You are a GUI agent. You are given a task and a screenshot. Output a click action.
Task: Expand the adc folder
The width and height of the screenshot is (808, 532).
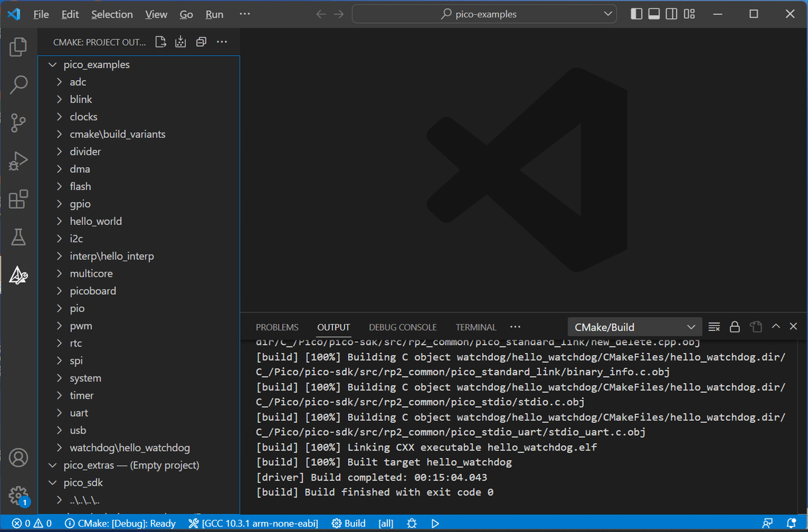click(59, 82)
